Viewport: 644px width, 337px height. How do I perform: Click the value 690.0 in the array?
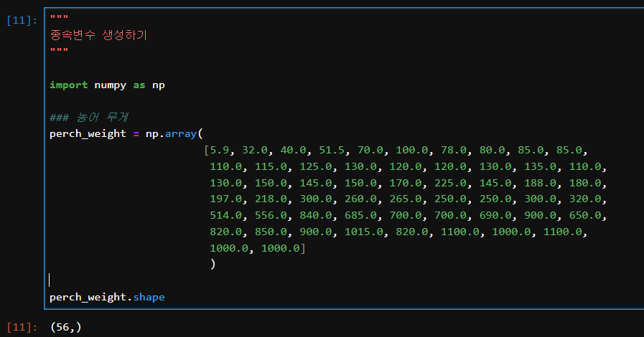(495, 215)
